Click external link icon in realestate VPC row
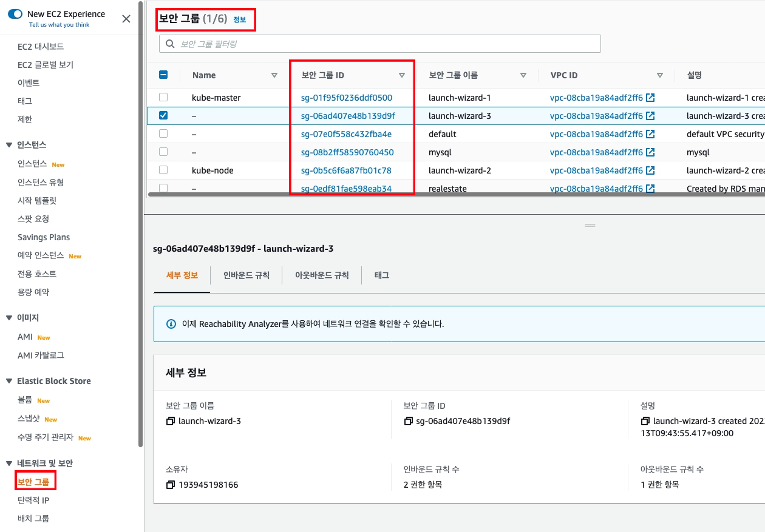This screenshot has height=532, width=765. (x=650, y=189)
